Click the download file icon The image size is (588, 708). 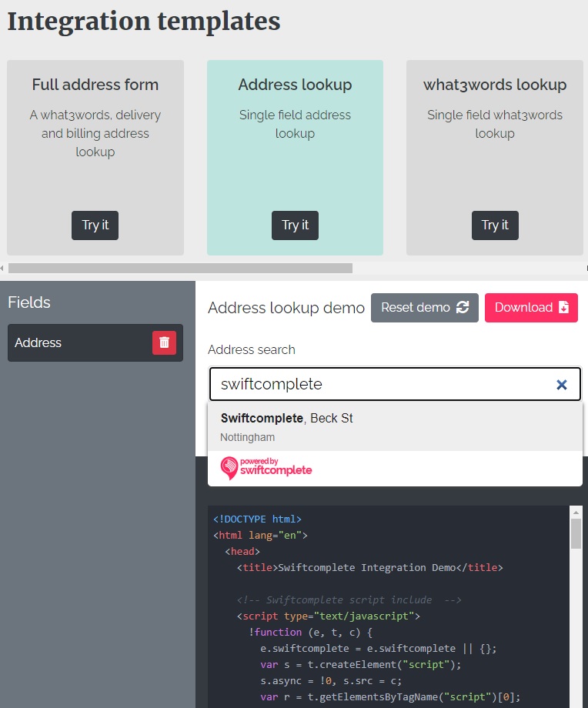563,308
